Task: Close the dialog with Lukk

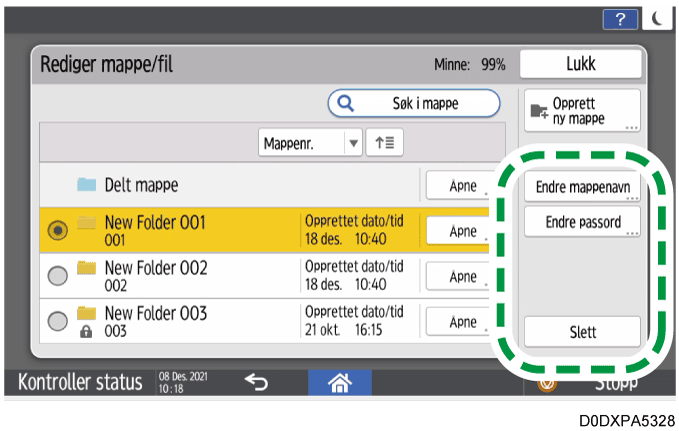Action: 581,64
